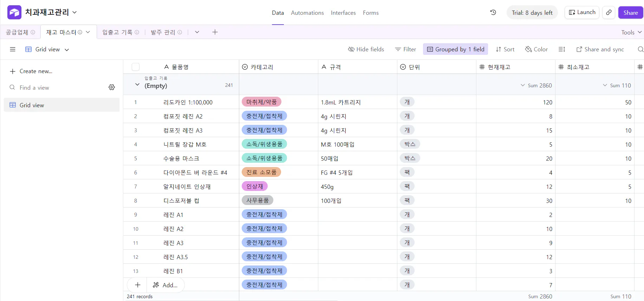Add a new table with plus icon
Viewport: 644px width, 301px height.
(215, 32)
